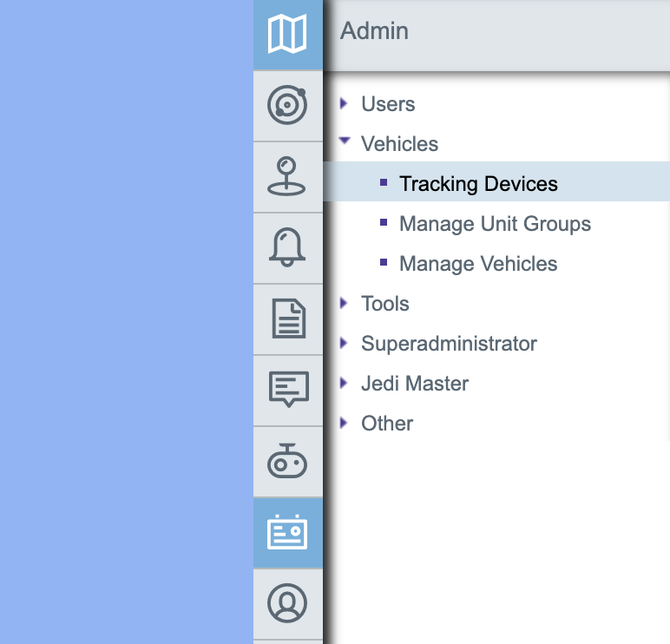Screen dimensions: 670x644
Task: Select Tracking Devices menu entry
Action: tap(478, 184)
